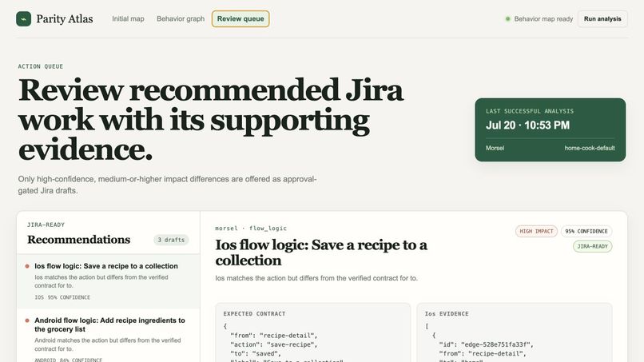Click the Run analysis button
Screen dimensions: 644x362
(602, 19)
